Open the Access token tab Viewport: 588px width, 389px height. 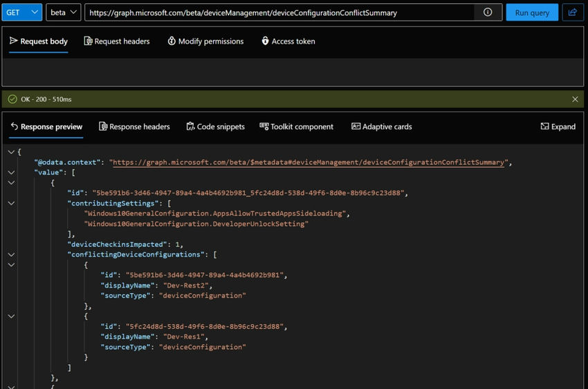[288, 41]
